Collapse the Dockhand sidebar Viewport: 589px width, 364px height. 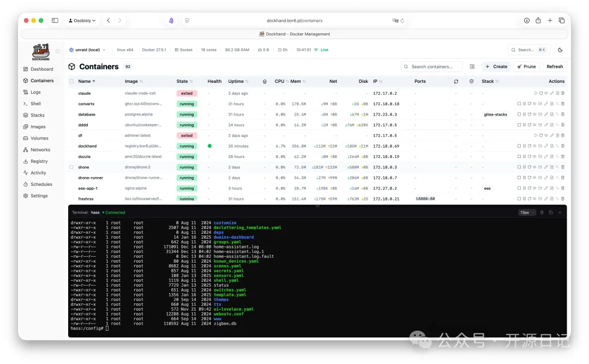[x=58, y=51]
